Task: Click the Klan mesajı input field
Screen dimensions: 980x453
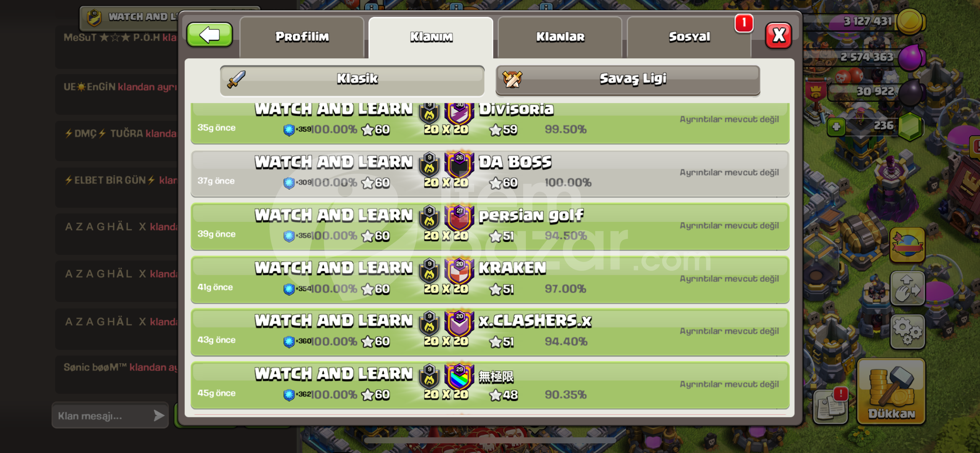Action: [x=110, y=416]
